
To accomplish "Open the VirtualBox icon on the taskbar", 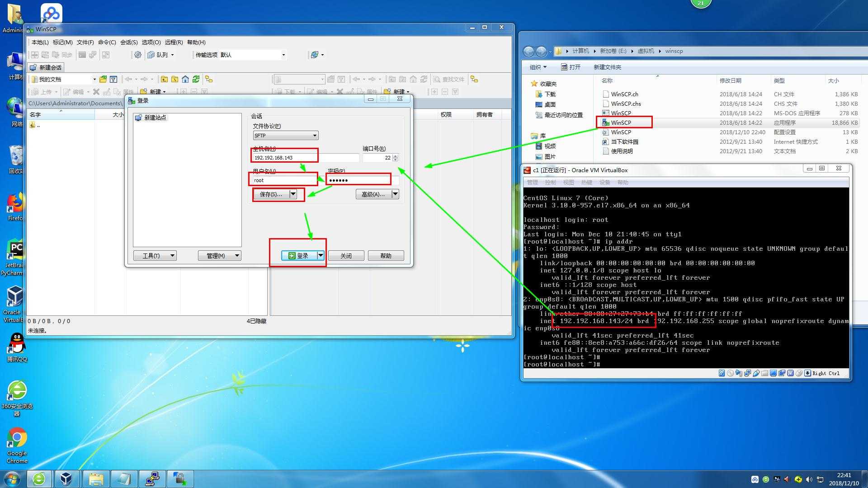I will 66,479.
